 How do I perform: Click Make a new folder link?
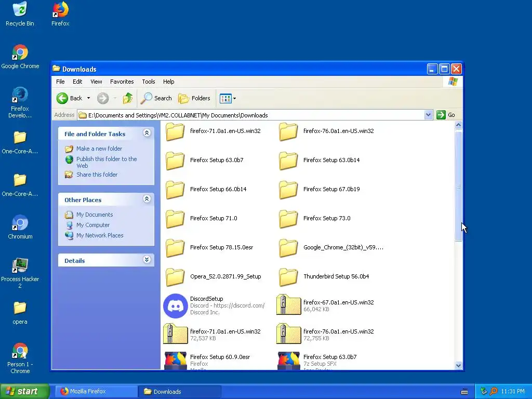click(99, 149)
